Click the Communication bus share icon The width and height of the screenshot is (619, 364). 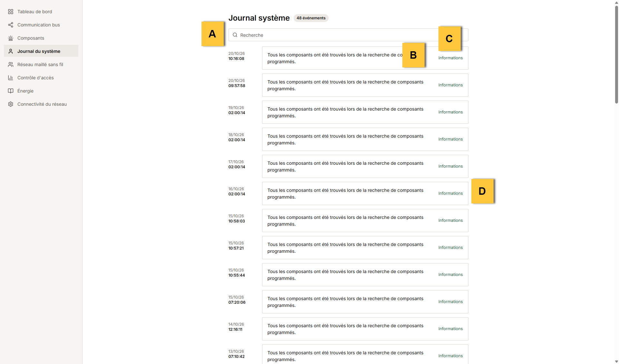(x=11, y=25)
